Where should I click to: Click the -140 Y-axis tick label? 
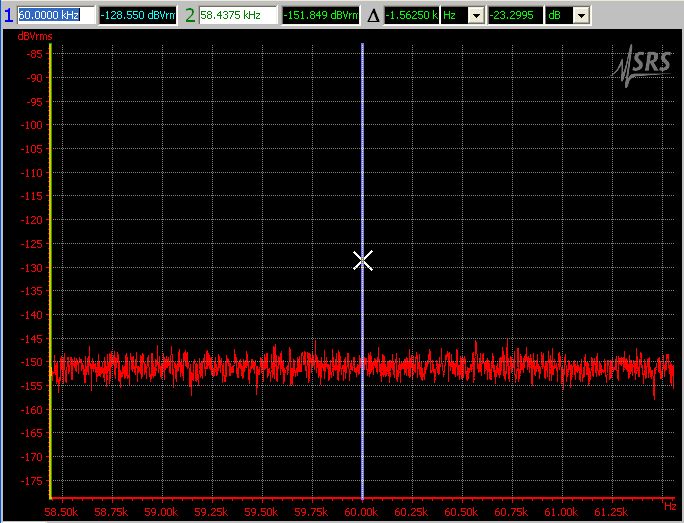click(x=32, y=314)
